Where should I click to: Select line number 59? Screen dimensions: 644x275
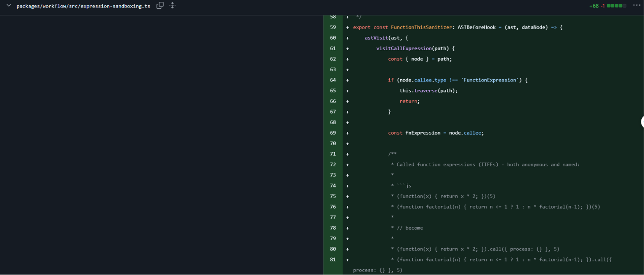click(333, 27)
